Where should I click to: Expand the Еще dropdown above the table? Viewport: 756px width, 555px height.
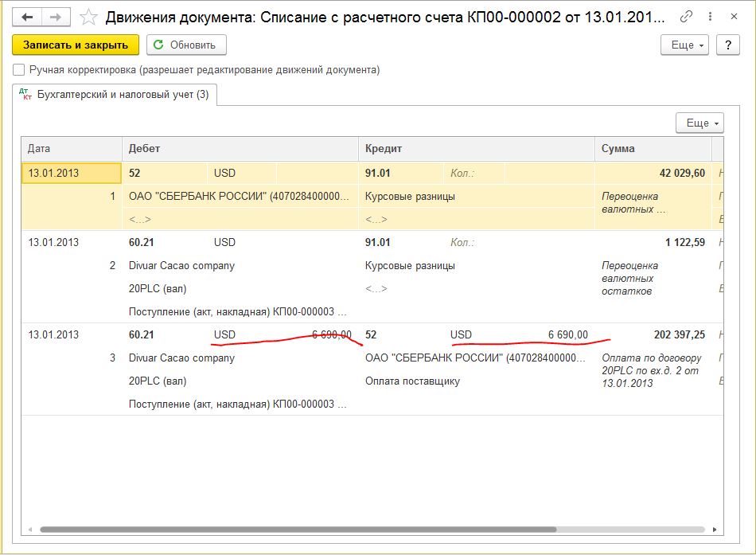(699, 123)
